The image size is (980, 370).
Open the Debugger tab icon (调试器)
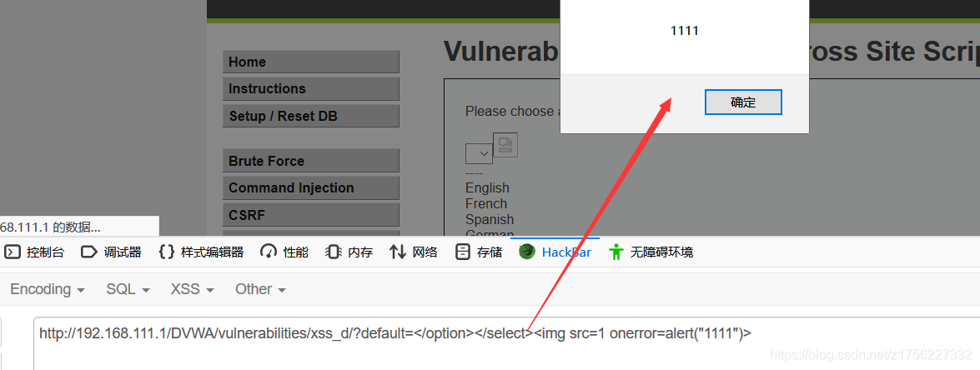(90, 252)
